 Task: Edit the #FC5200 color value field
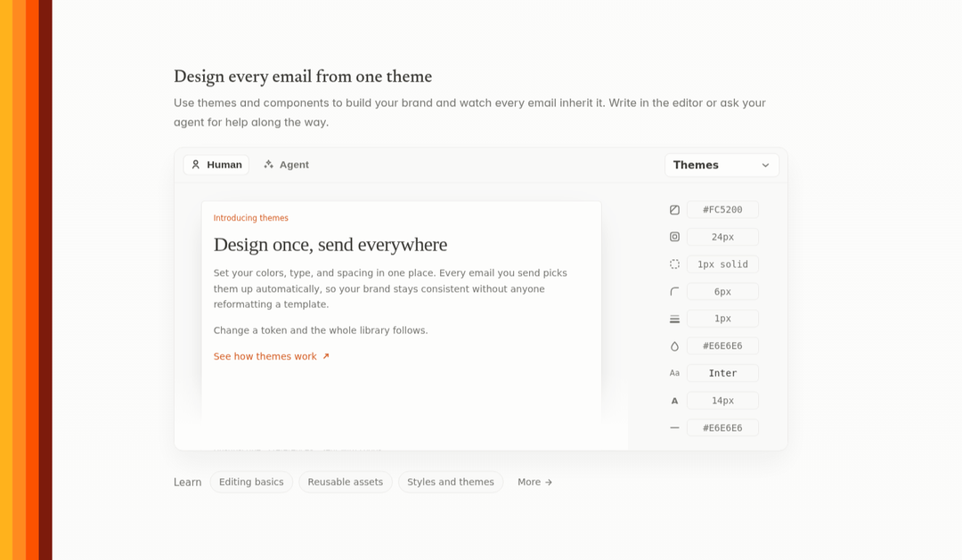[x=722, y=210]
